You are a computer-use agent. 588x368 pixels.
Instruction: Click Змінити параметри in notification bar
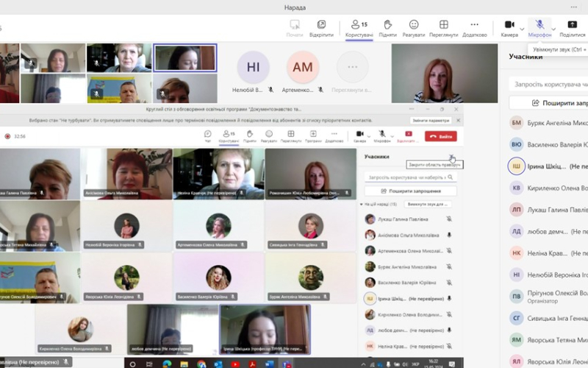pyautogui.click(x=431, y=121)
